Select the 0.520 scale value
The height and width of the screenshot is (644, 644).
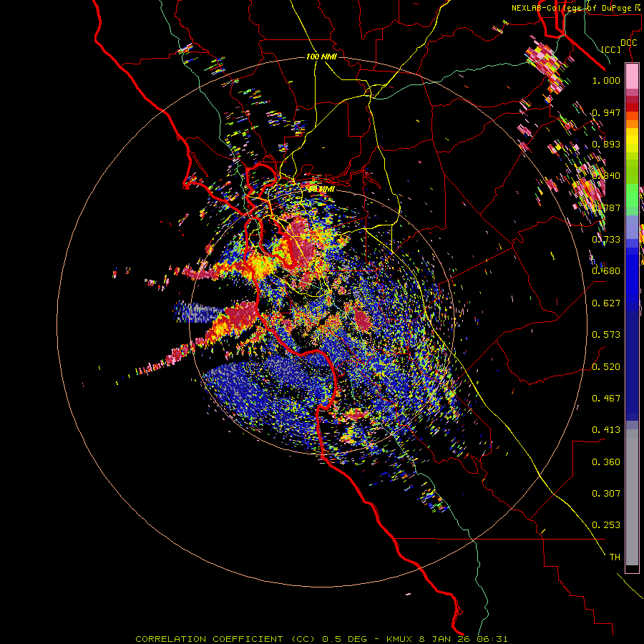[606, 366]
